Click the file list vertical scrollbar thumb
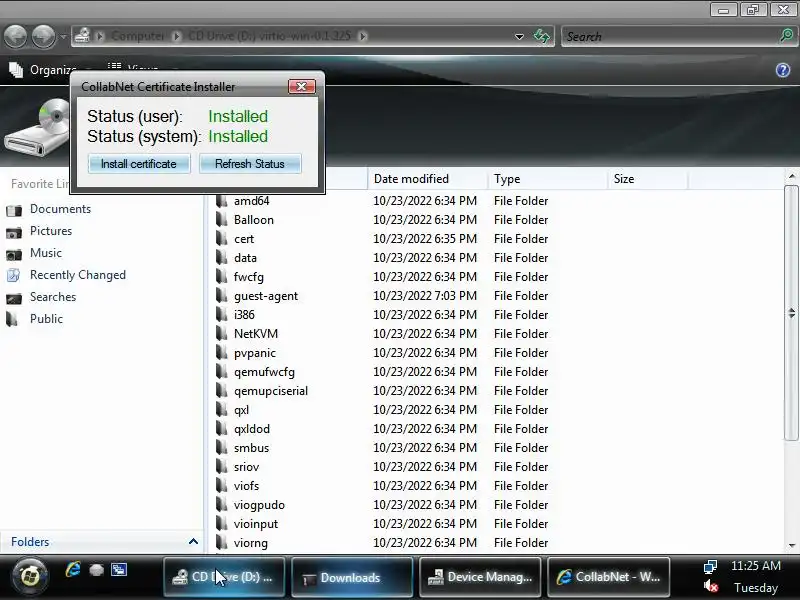The height and width of the screenshot is (600, 800). coord(791,312)
